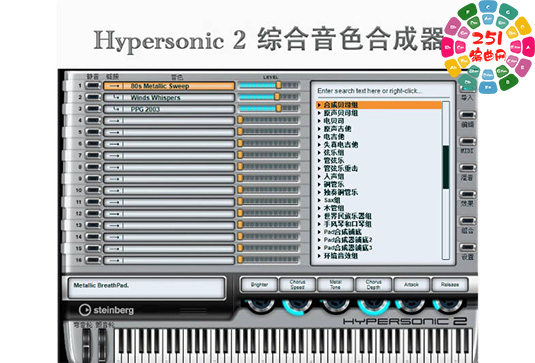The width and height of the screenshot is (535, 363).
Task: Click the Release label button
Action: coord(450,285)
